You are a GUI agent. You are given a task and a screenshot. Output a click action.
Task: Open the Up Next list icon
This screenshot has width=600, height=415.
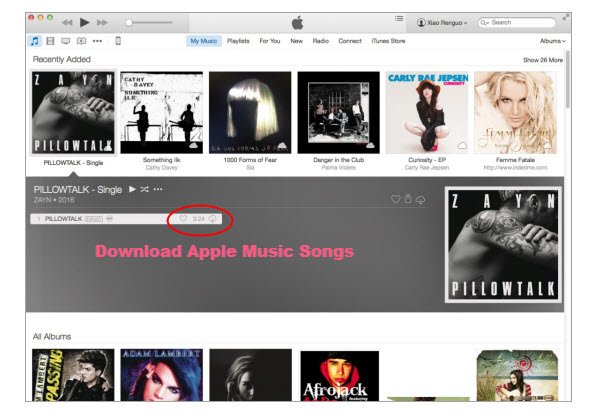[399, 18]
